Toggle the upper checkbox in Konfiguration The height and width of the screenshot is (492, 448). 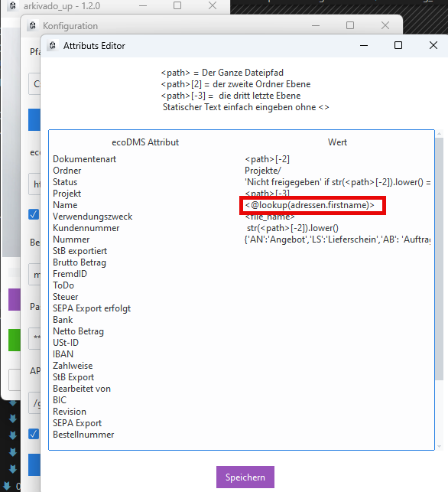pos(34,214)
